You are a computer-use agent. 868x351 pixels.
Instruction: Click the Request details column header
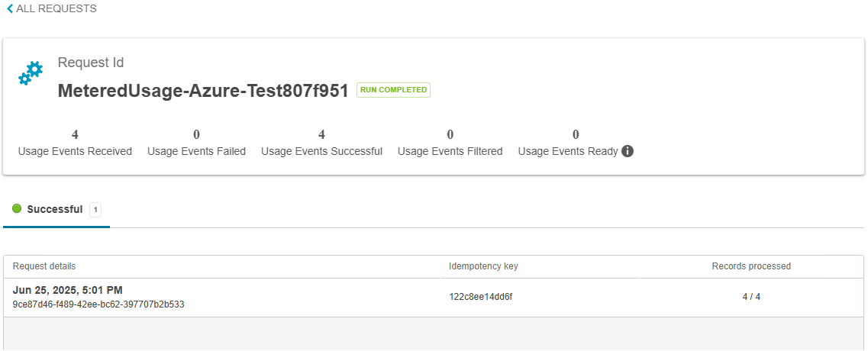click(x=44, y=266)
